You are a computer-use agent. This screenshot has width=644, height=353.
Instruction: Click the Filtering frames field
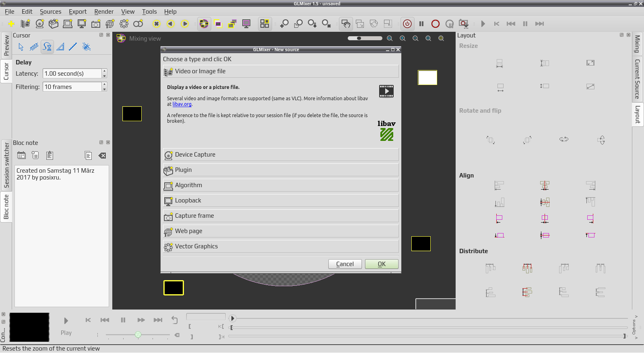(72, 87)
